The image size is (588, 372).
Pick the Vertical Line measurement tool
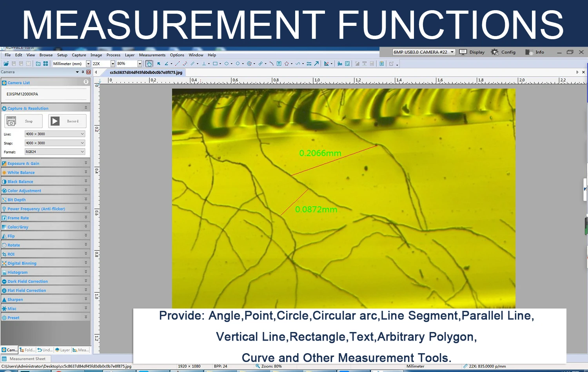(204, 64)
